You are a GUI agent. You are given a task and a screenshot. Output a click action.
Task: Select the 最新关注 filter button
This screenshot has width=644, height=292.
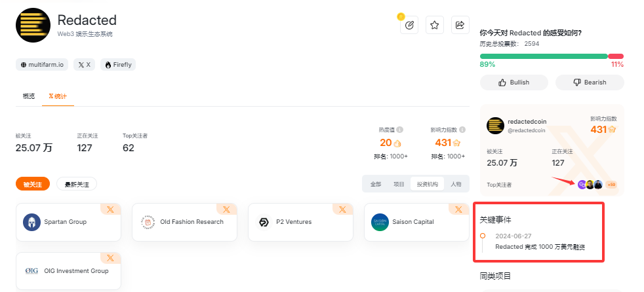[x=77, y=184]
